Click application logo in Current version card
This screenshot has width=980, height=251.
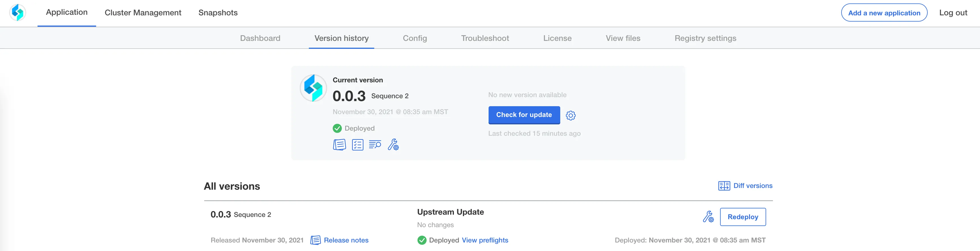[313, 88]
